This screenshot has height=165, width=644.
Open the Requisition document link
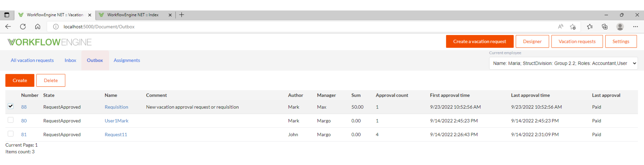(116, 107)
